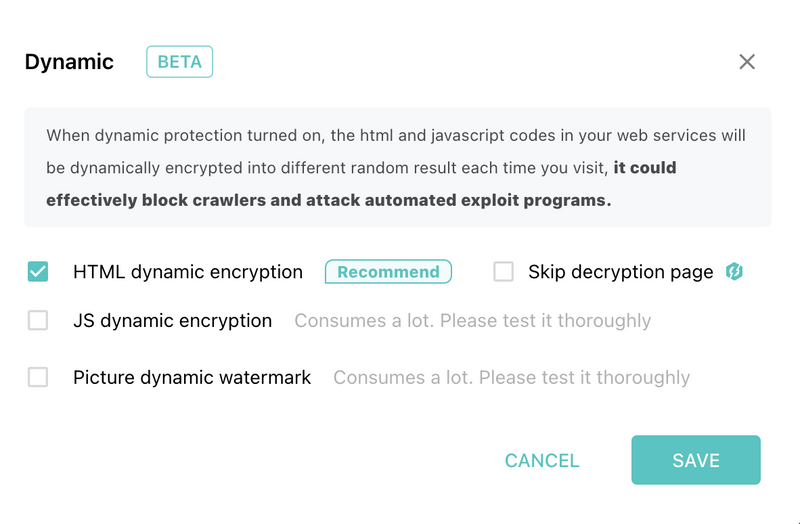Click the Recommend tag
The height and width of the screenshot is (524, 800).
point(388,271)
